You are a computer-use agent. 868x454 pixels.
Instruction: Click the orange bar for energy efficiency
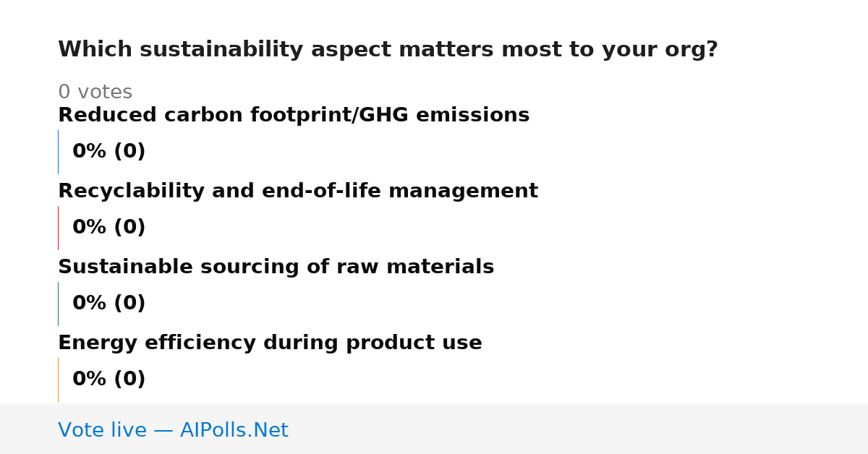(58, 380)
